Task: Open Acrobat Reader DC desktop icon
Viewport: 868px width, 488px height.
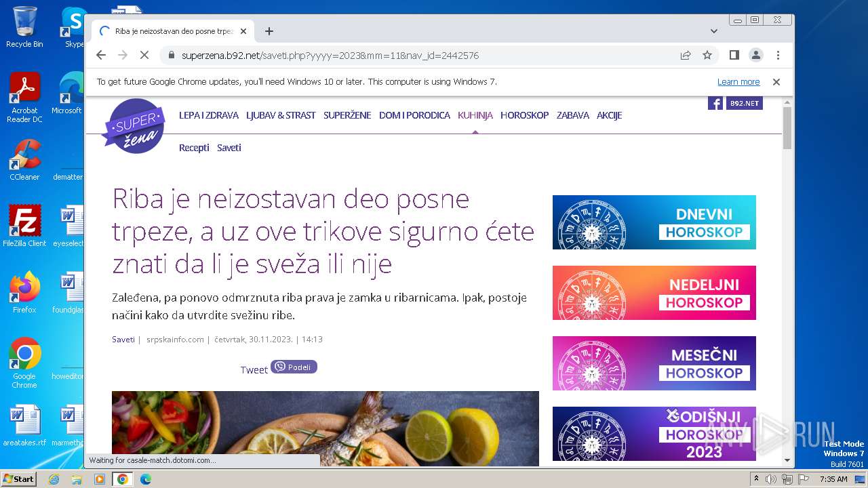Action: (x=24, y=98)
